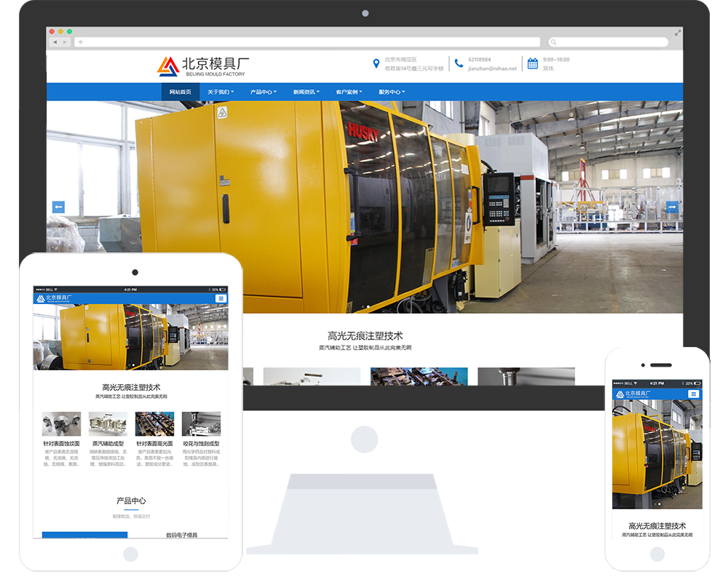
Task: Click the 62118984 phone number
Action: 479,60
